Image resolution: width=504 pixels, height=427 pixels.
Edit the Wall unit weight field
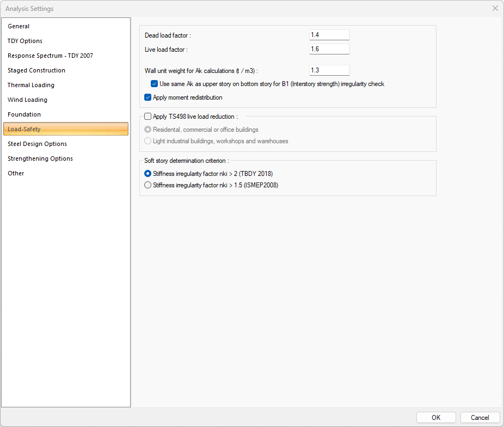(329, 70)
